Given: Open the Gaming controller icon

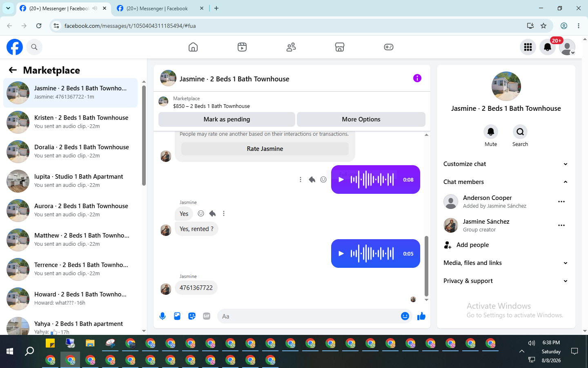Looking at the screenshot, I should point(389,47).
